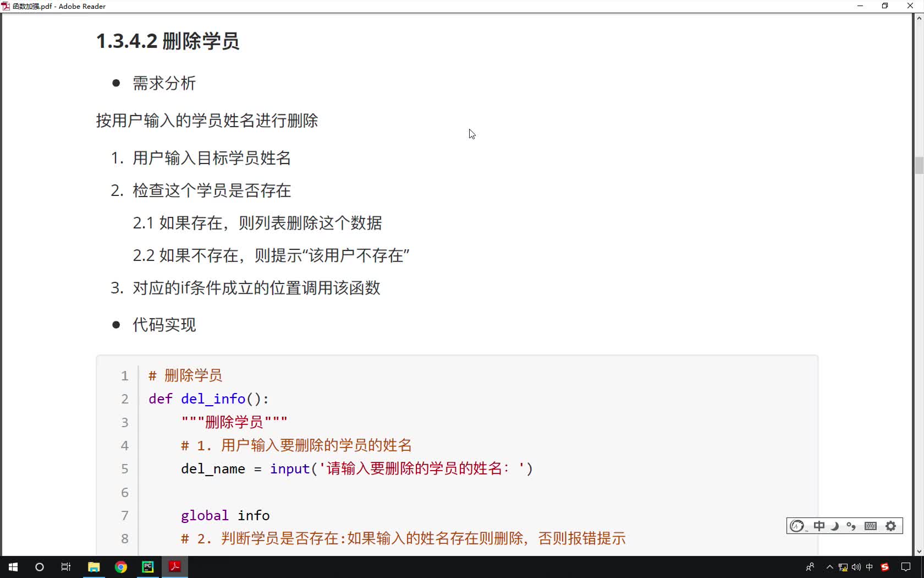Open soft keyboard from IME bar
Screen dimensions: 924x578
point(871,526)
